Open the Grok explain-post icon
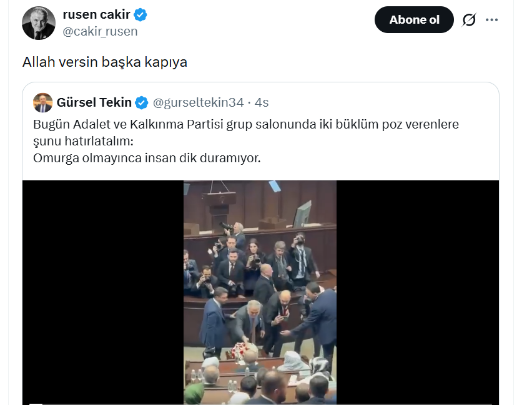 tap(469, 20)
